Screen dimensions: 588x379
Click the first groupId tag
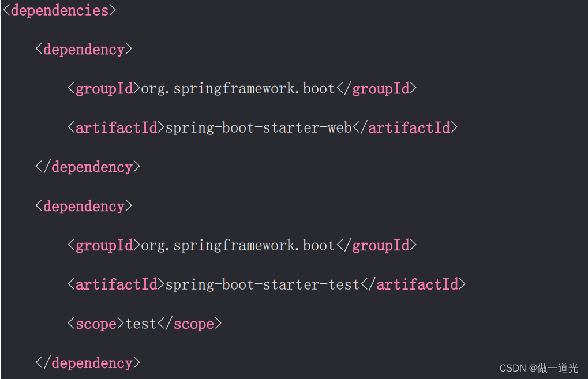[x=103, y=88]
